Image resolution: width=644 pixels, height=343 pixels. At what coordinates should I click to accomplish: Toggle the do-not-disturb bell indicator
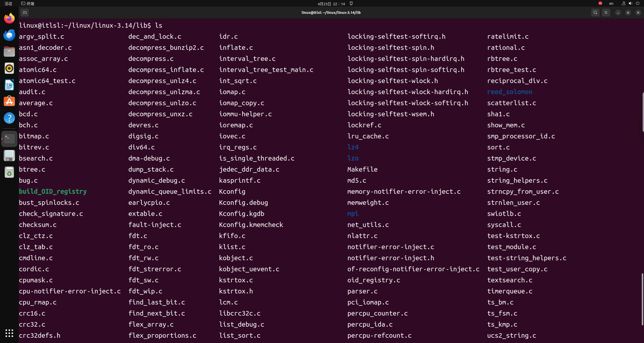pos(351,4)
